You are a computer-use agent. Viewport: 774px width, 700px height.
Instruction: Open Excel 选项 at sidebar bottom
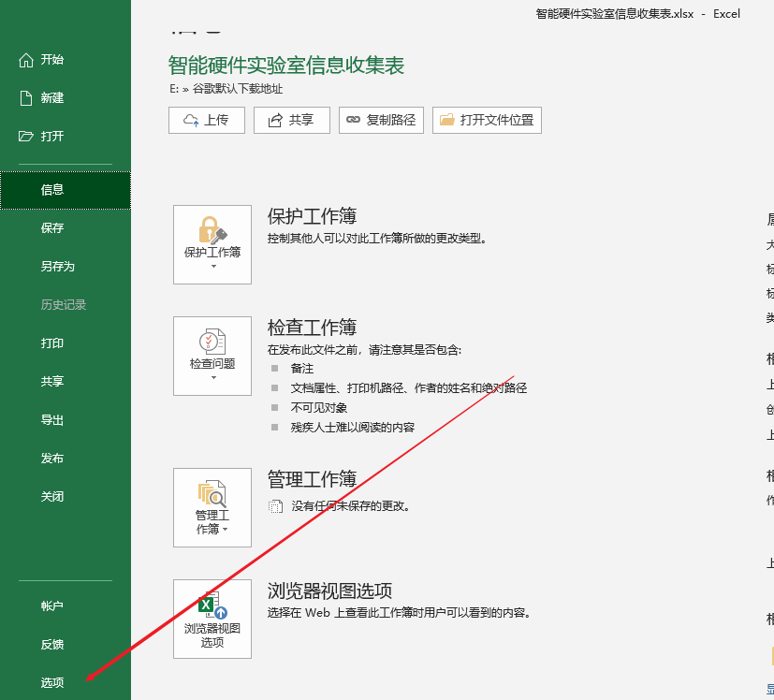coord(66,683)
